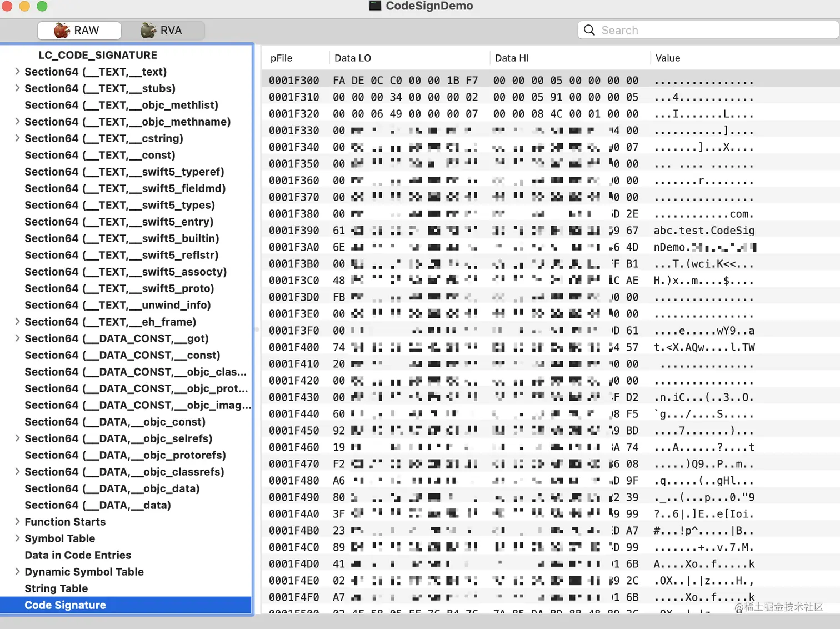
Task: Select the LC_CODE_SIGNATURE tree item
Action: point(98,55)
